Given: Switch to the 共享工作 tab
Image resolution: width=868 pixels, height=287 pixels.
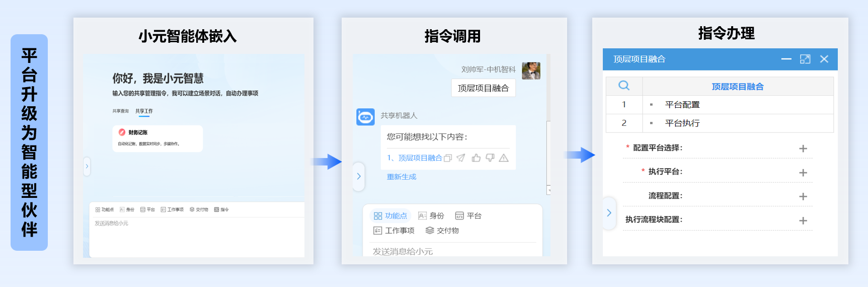Looking at the screenshot, I should 144,111.
